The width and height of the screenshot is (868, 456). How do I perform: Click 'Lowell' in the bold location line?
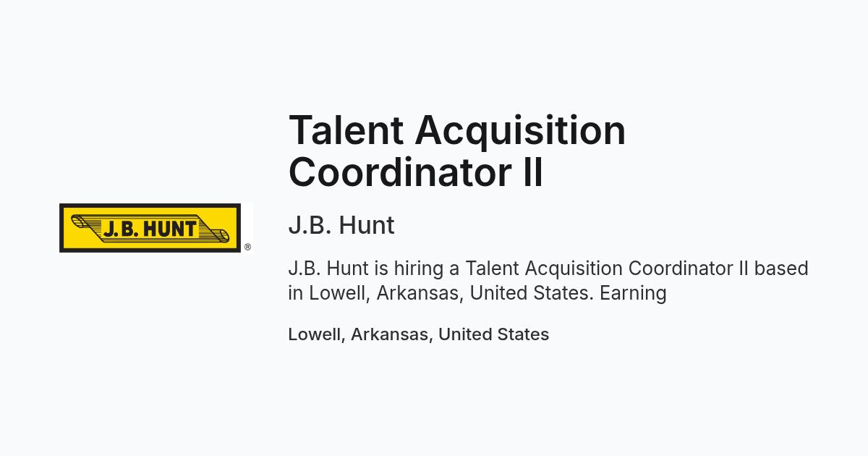click(317, 334)
